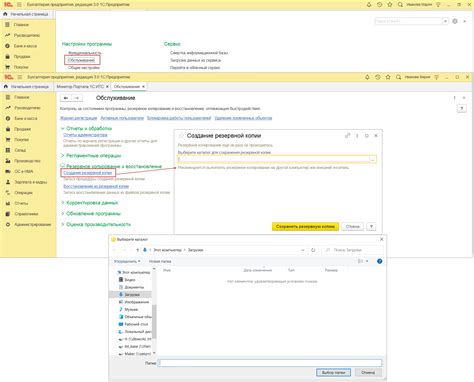The image size is (474, 382).
Task: Click backup folder path input field
Action: 273,159
